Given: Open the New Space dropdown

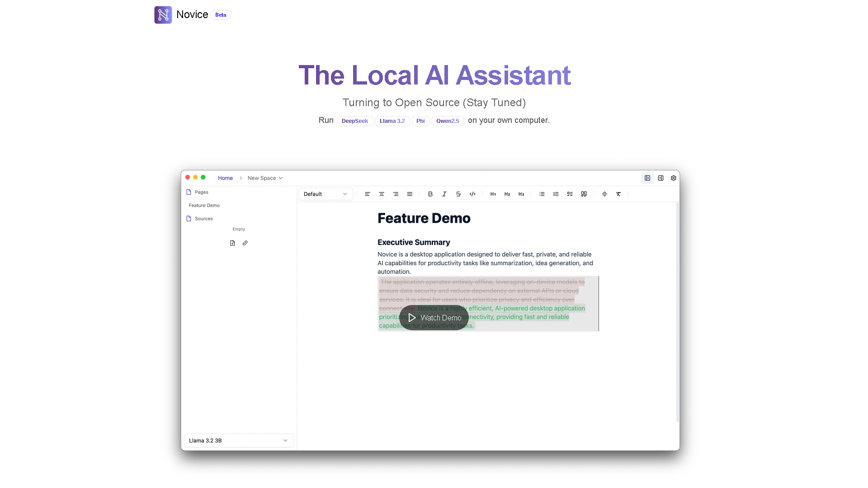Looking at the screenshot, I should coord(265,178).
